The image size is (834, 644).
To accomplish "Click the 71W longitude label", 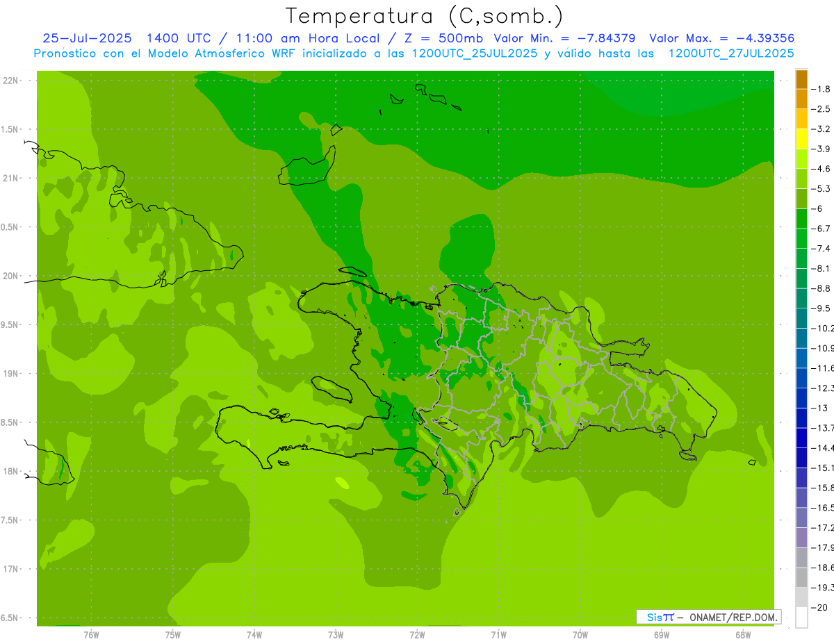I will click(x=498, y=635).
